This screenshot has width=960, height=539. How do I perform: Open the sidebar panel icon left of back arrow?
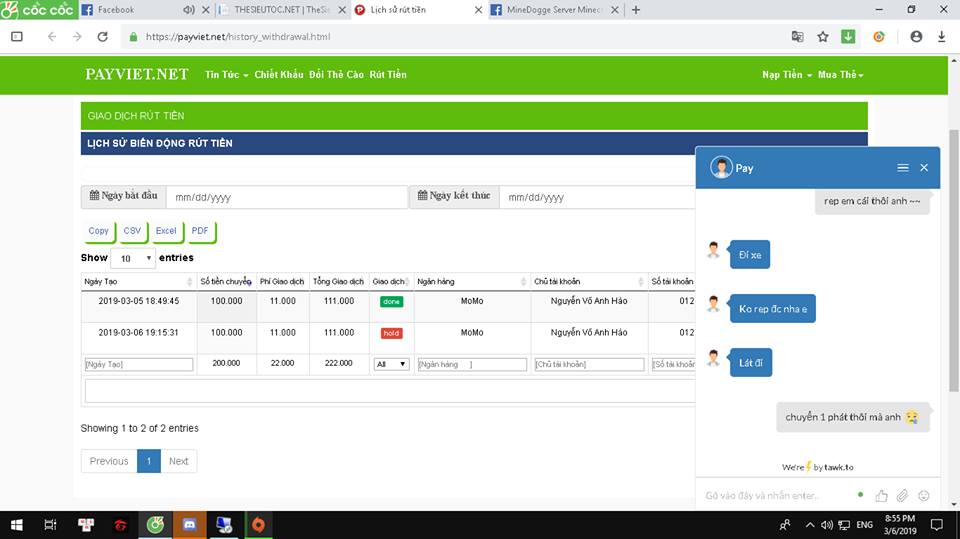(17, 37)
